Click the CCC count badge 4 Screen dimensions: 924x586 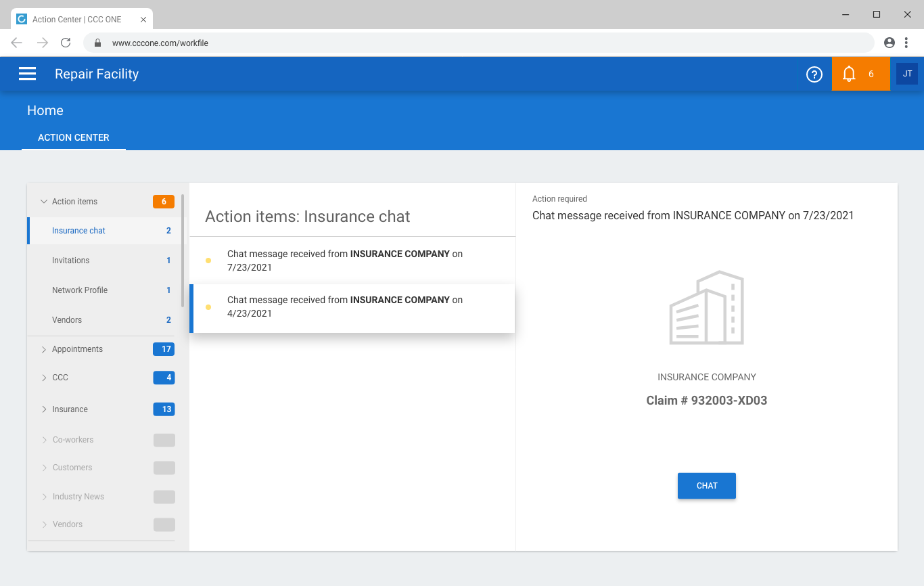164,378
